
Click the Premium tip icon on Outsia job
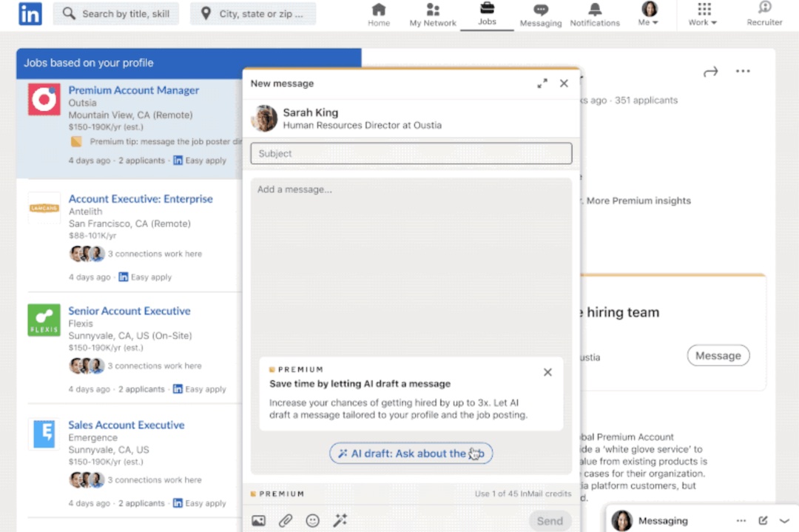[76, 141]
